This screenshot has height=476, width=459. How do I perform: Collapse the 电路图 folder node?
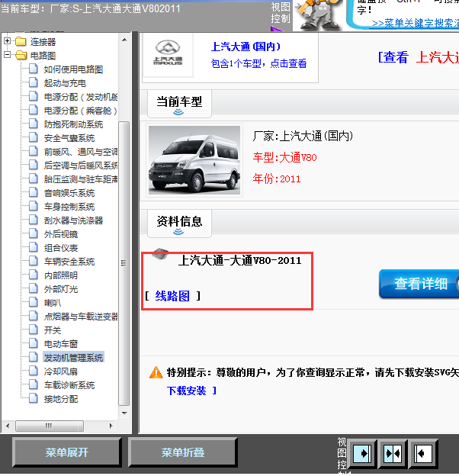click(x=8, y=55)
